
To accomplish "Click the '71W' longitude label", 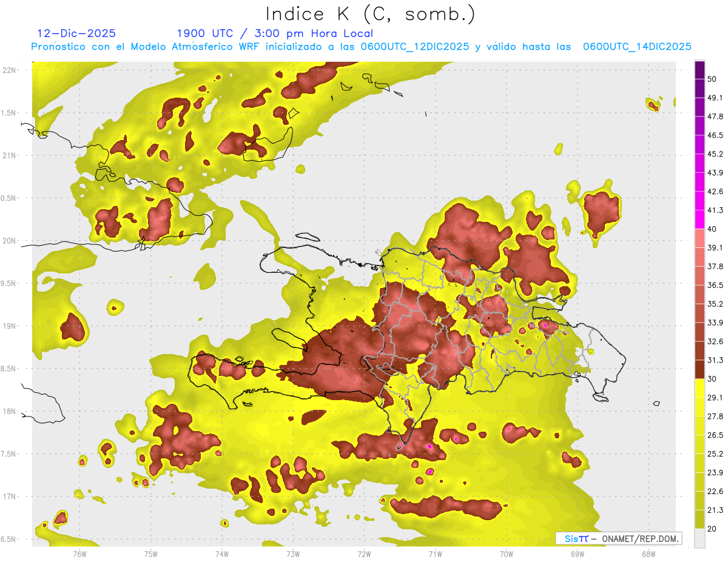I will 435,554.
